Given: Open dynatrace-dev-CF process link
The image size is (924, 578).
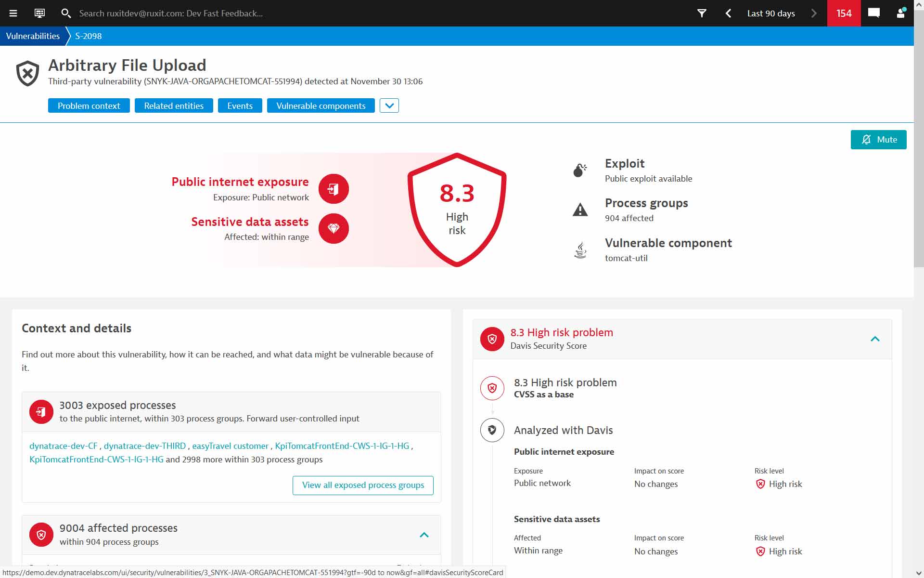Looking at the screenshot, I should point(64,446).
